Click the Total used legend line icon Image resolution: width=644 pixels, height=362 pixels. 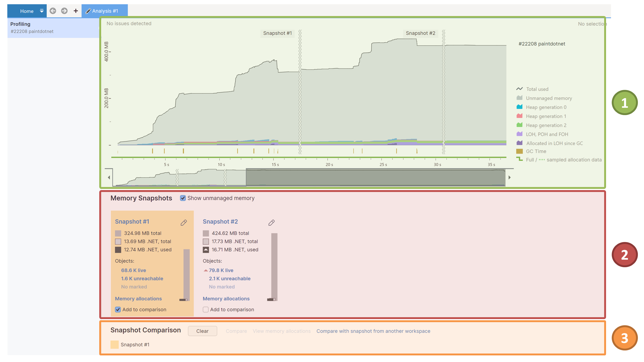point(520,89)
